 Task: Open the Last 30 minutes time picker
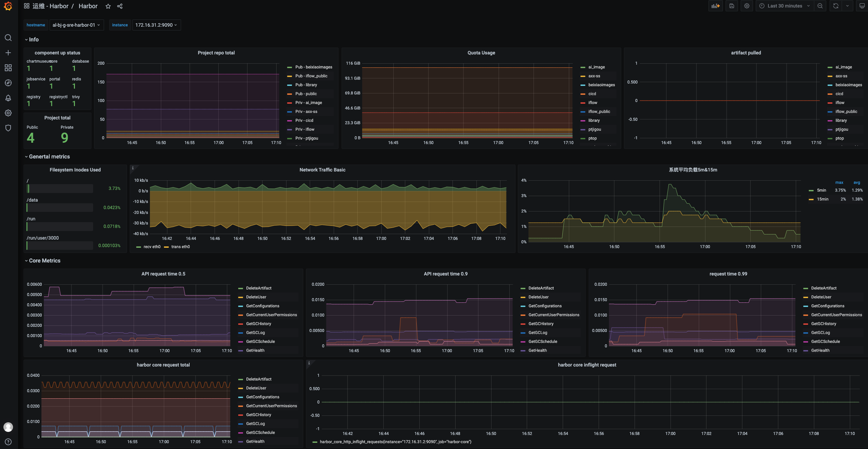(784, 6)
